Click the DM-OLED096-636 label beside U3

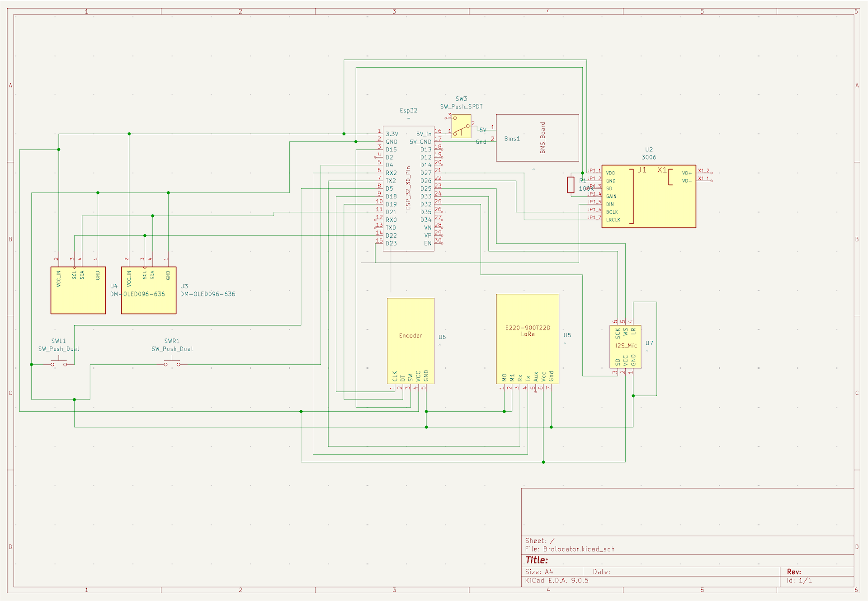tap(208, 294)
